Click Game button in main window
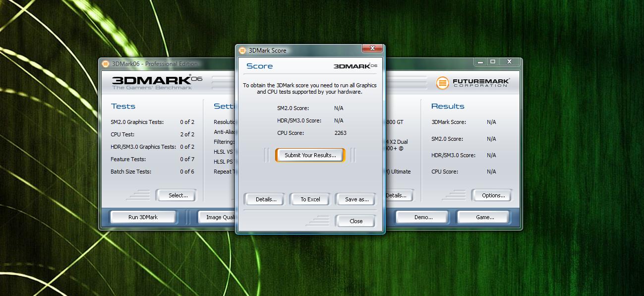 (x=485, y=217)
